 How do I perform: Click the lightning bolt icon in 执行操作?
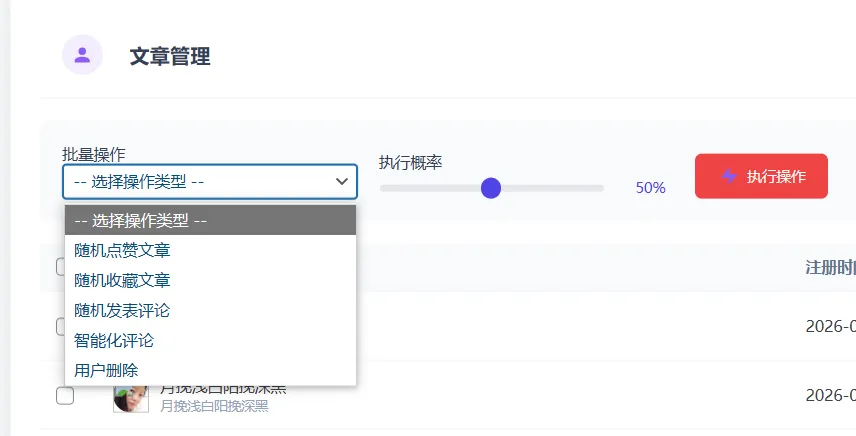pyautogui.click(x=729, y=176)
